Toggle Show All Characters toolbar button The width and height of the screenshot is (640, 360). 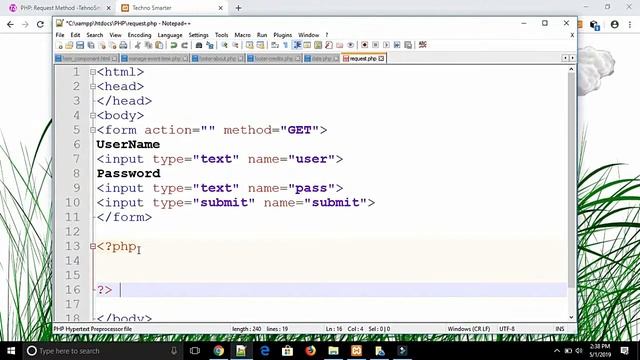tap(285, 45)
